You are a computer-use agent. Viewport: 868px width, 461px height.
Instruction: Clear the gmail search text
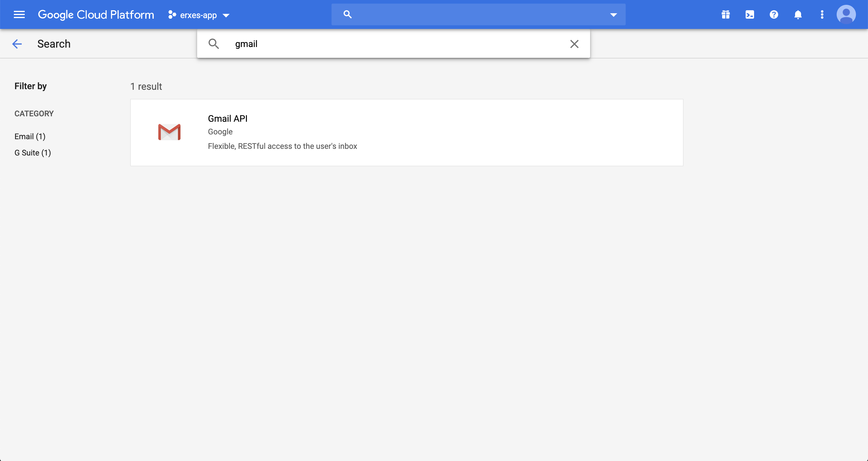coord(574,44)
